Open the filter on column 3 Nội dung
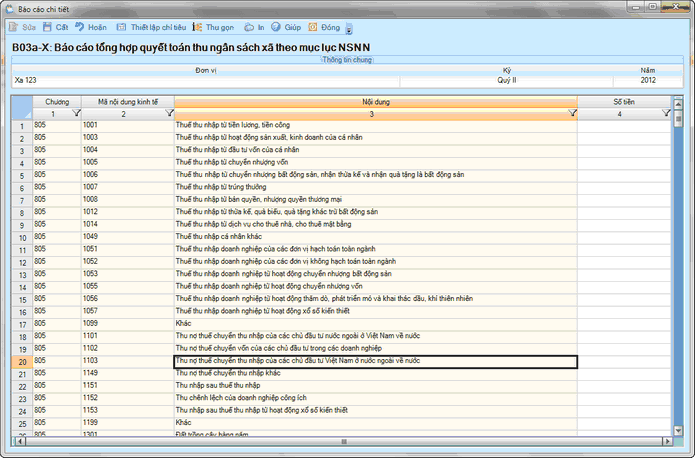The width and height of the screenshot is (695, 458). coord(572,113)
